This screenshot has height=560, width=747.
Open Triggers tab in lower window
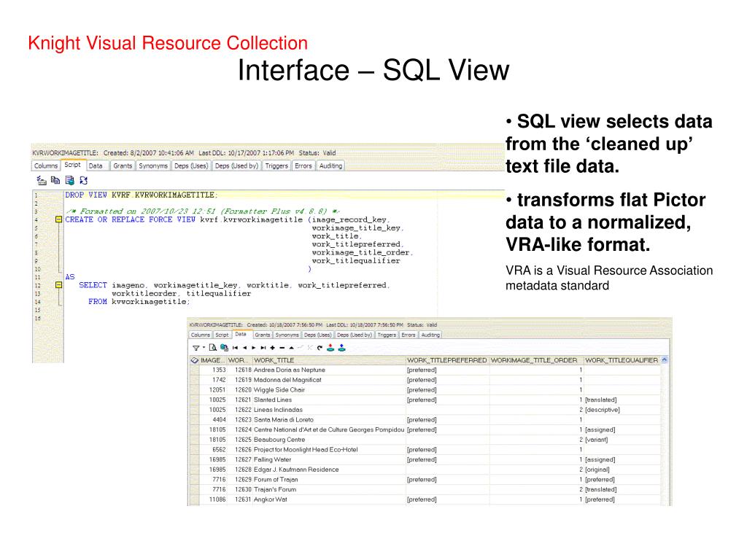tap(387, 335)
